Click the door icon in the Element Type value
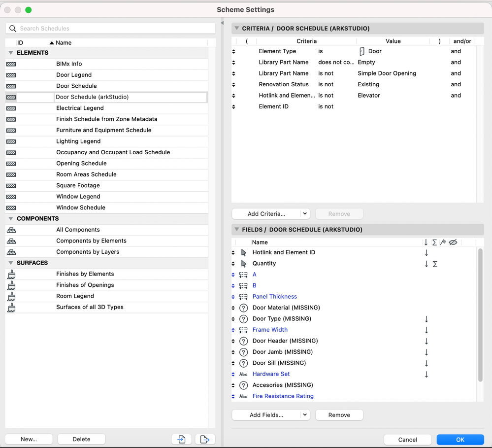Image resolution: width=492 pixels, height=448 pixels. pyautogui.click(x=362, y=51)
